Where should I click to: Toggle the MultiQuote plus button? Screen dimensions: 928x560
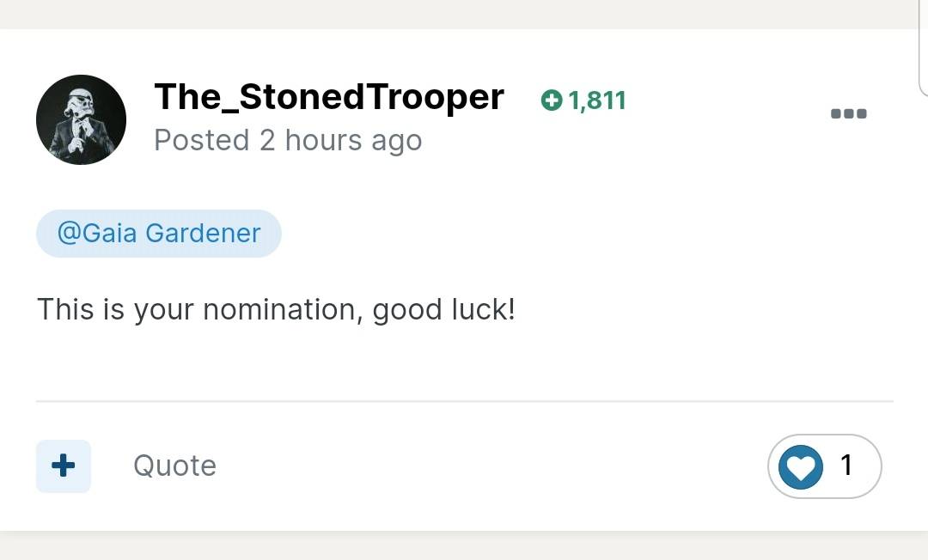tap(64, 466)
